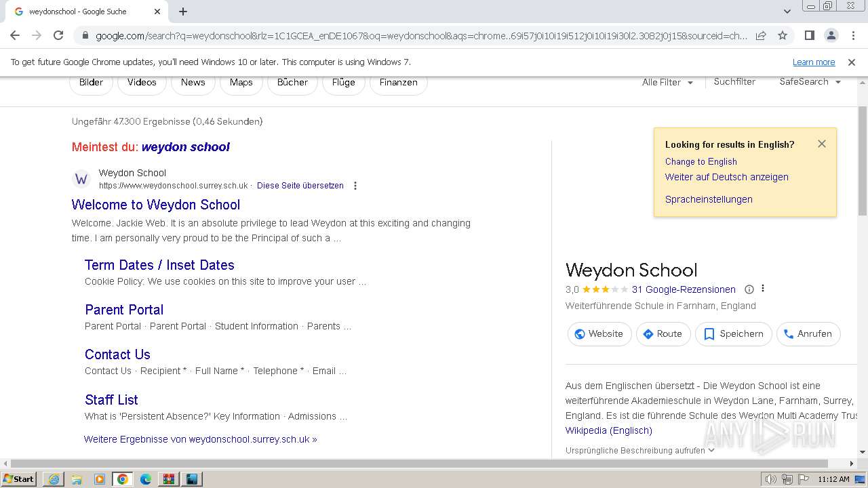
Task: Open Welcome to Weydon School result
Action: [156, 205]
